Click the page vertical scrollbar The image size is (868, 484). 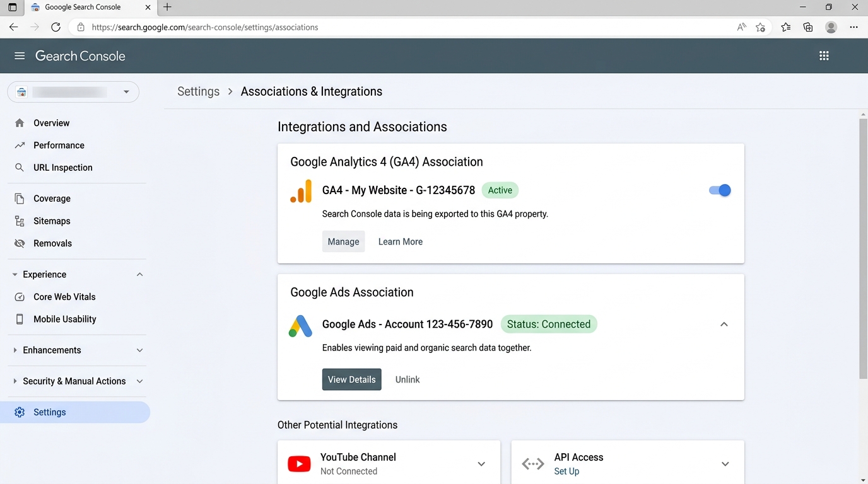tap(863, 249)
